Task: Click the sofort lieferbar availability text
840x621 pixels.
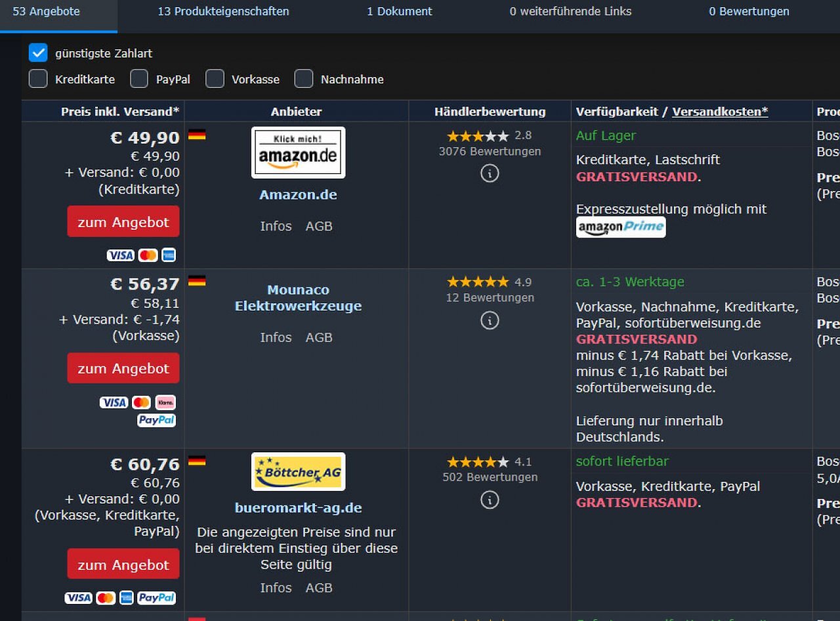Action: point(622,461)
